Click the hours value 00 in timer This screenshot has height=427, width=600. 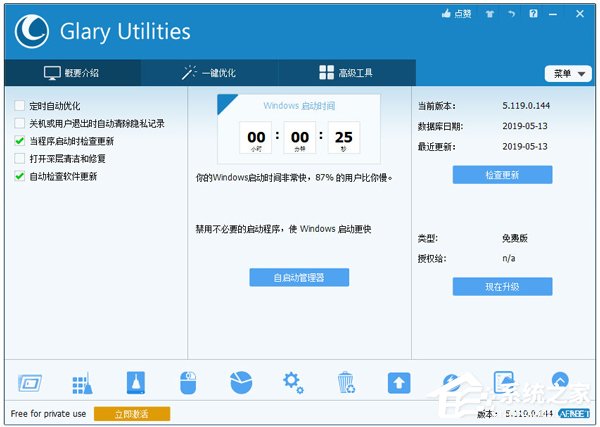pyautogui.click(x=256, y=137)
